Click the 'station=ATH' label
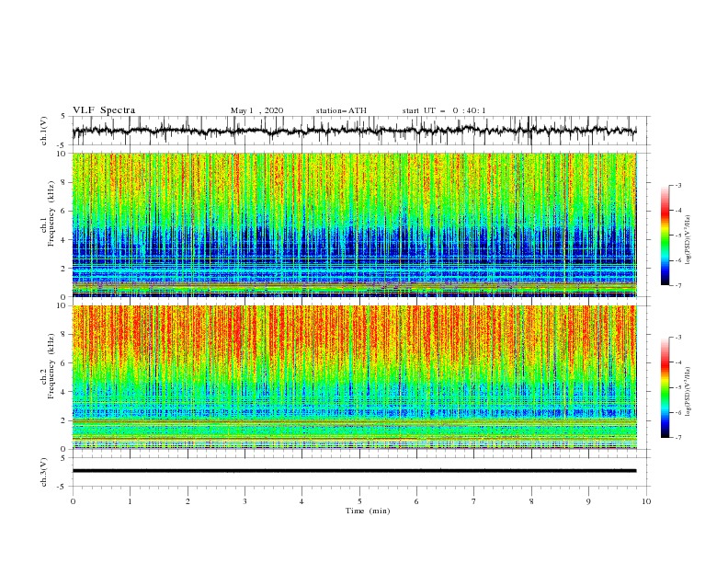This screenshot has height=563, width=728. pyautogui.click(x=341, y=110)
